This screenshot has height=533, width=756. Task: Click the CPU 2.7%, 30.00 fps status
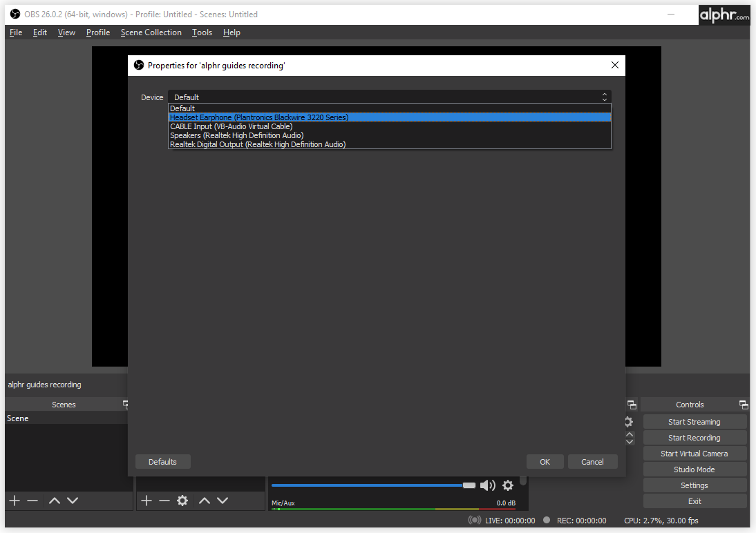point(661,521)
